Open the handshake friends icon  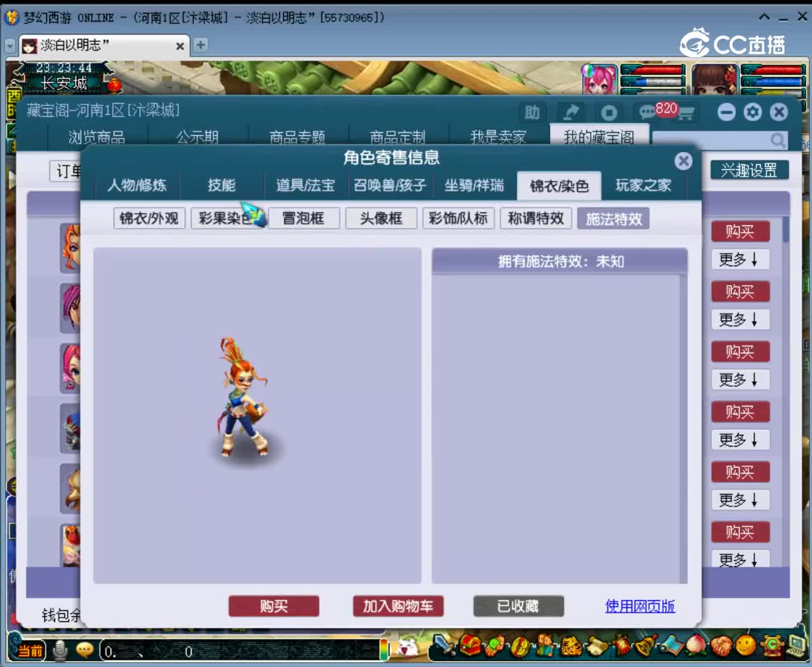point(721,646)
